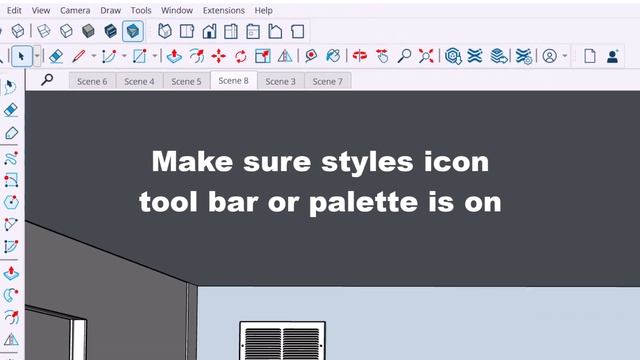Activate the Scale tool
The height and width of the screenshot is (360, 640).
[x=263, y=56]
